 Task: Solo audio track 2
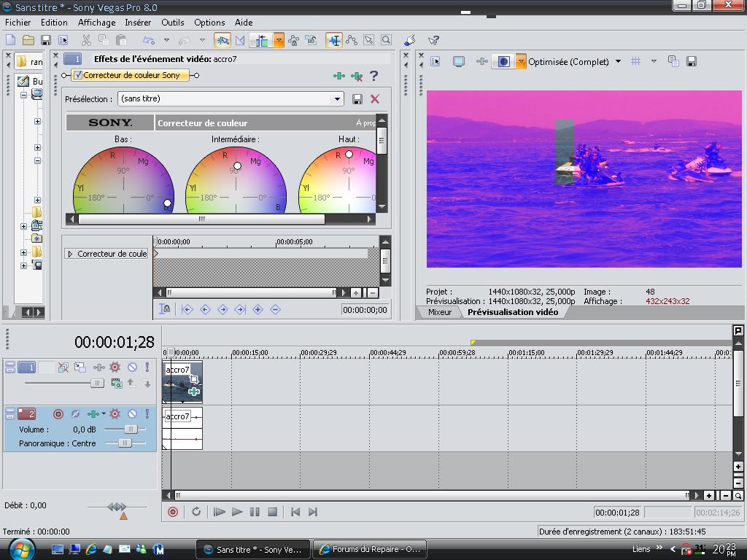click(147, 414)
